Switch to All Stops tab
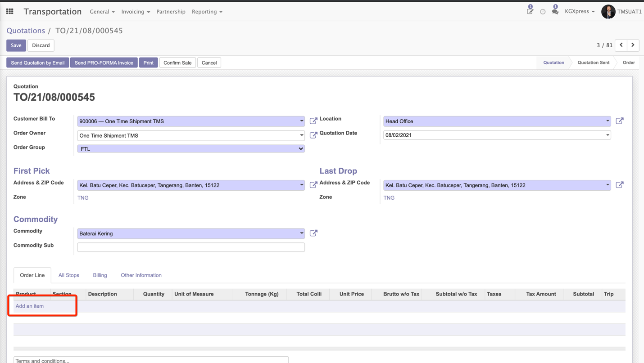 [69, 275]
